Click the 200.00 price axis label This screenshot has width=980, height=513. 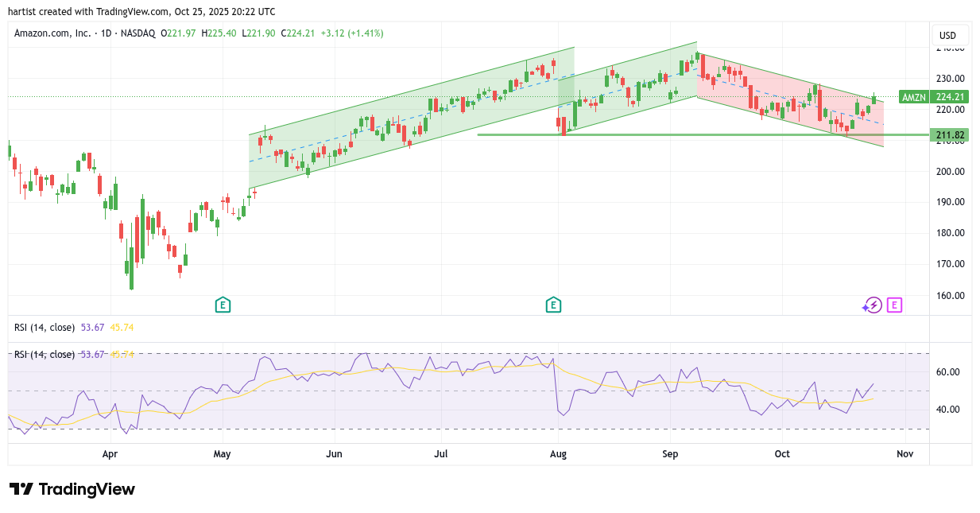tap(950, 171)
